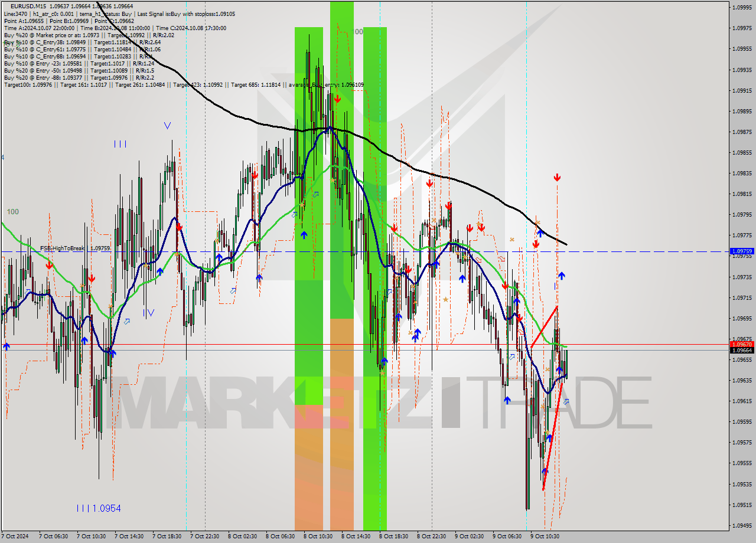Image resolution: width=756 pixels, height=543 pixels.
Task: Click the 'Buy %10 @ Entry -23: 1.09581' line
Action: 79,63
